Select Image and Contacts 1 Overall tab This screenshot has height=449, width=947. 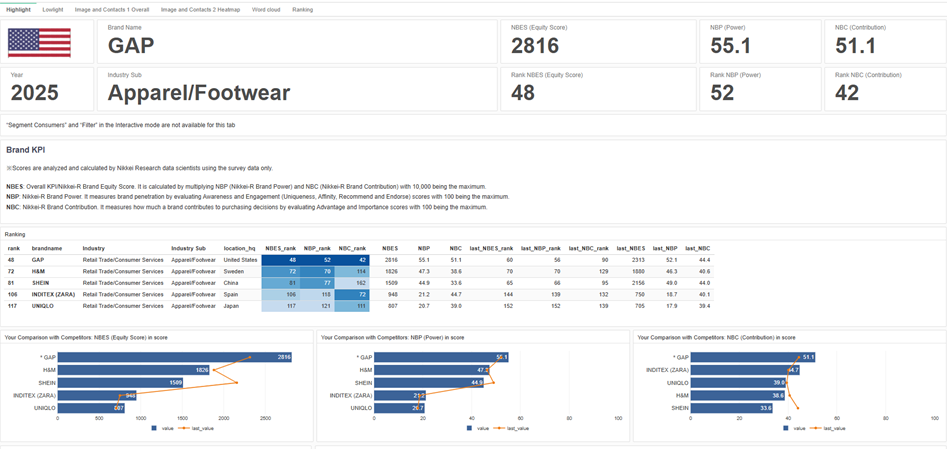coord(112,9)
